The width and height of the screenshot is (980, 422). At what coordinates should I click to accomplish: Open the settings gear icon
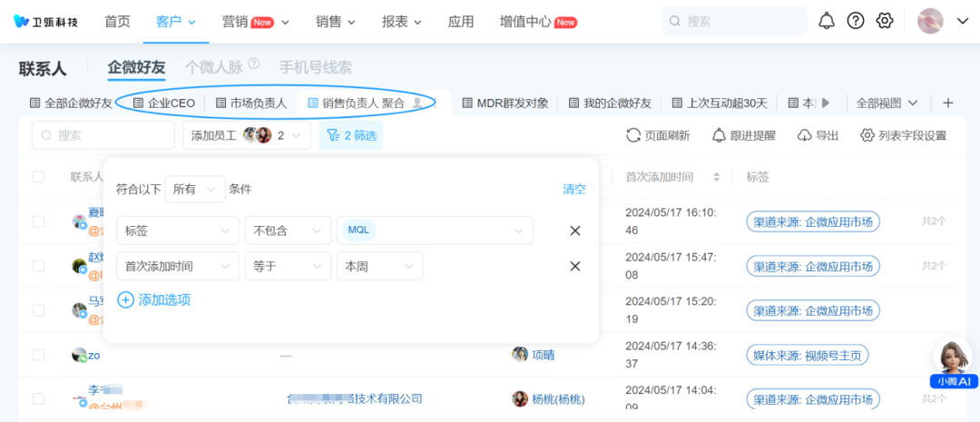885,21
